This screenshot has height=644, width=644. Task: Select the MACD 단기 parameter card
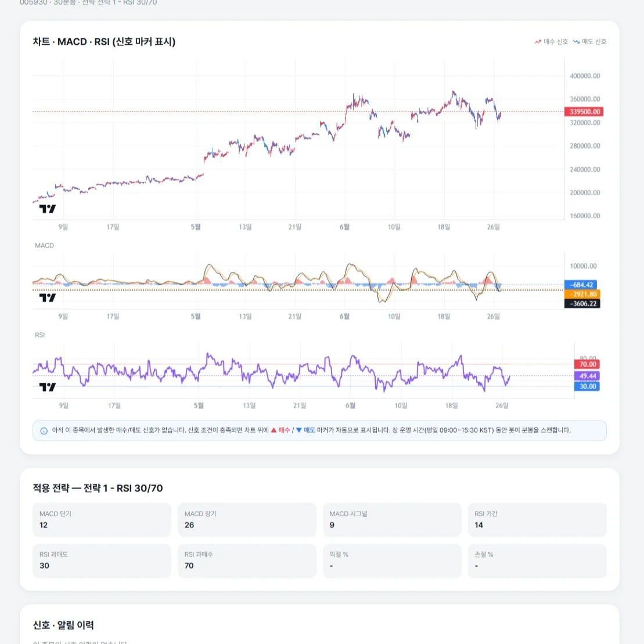coord(102,520)
